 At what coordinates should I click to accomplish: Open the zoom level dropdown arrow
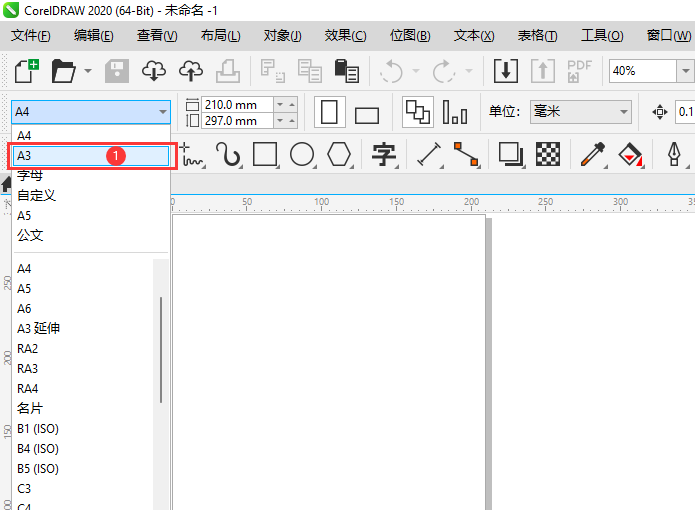pyautogui.click(x=685, y=71)
